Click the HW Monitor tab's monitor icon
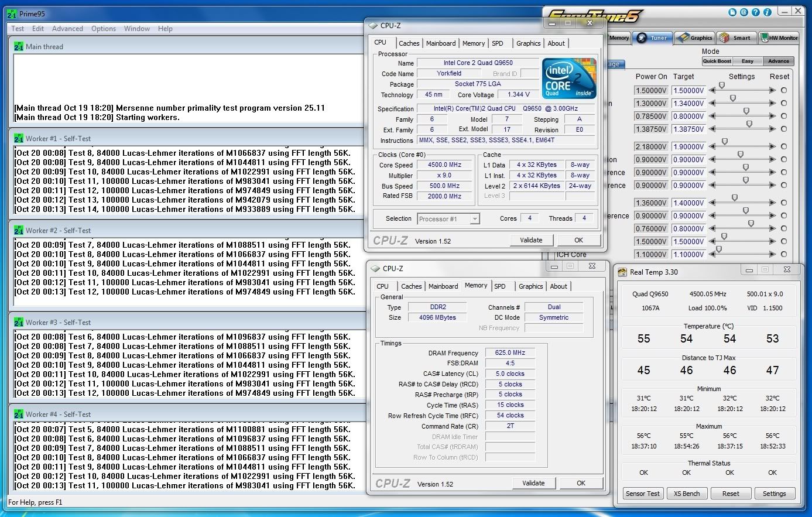Screen dimensions: 812x517 pyautogui.click(x=764, y=38)
